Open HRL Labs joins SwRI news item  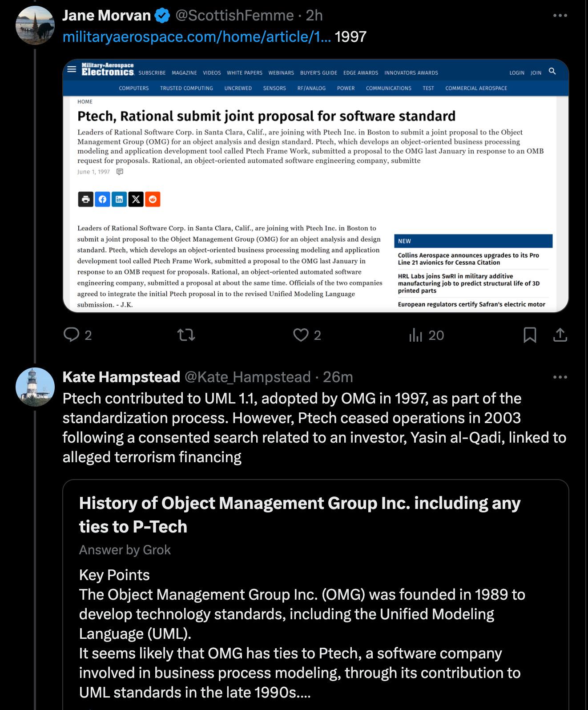point(469,283)
